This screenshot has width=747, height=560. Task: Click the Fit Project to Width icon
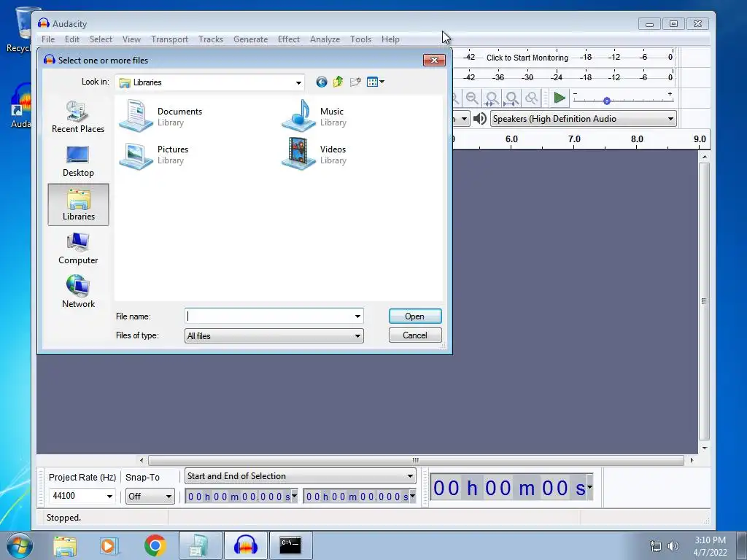tap(511, 98)
